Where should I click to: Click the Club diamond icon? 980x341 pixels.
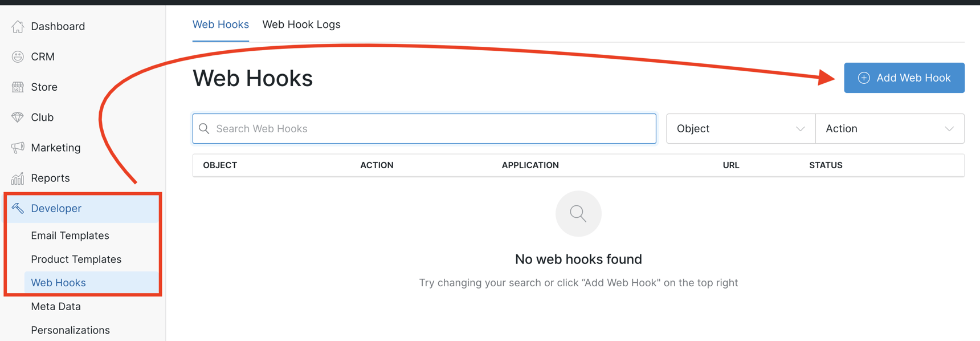[18, 117]
